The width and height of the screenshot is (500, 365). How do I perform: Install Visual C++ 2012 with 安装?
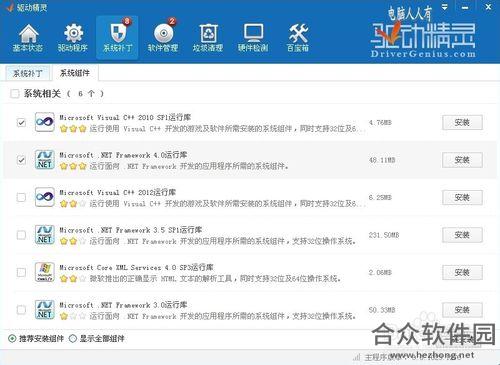pyautogui.click(x=462, y=198)
